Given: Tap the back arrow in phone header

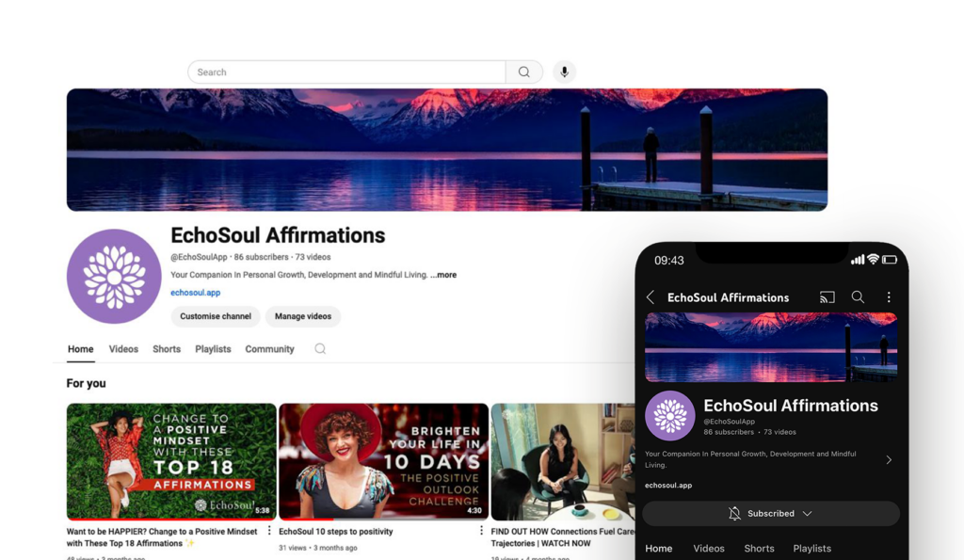Looking at the screenshot, I should [651, 297].
